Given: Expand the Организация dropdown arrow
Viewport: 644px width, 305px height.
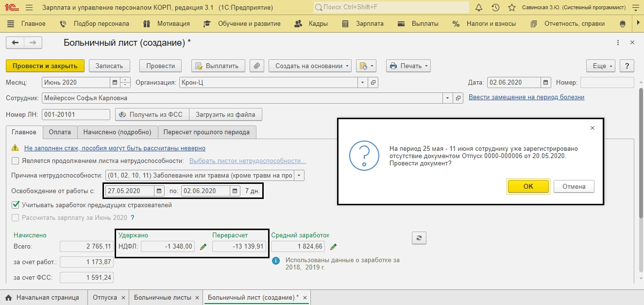Looking at the screenshot, I should [x=363, y=83].
